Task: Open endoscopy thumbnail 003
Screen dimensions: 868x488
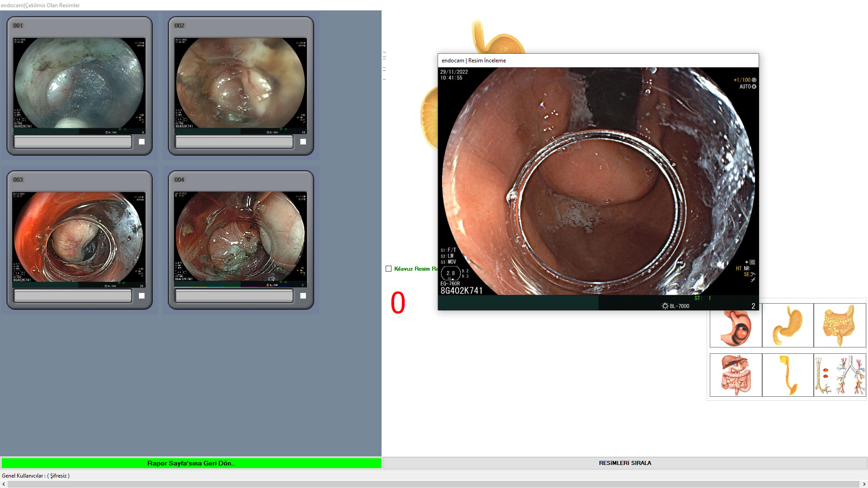Action: [79, 239]
